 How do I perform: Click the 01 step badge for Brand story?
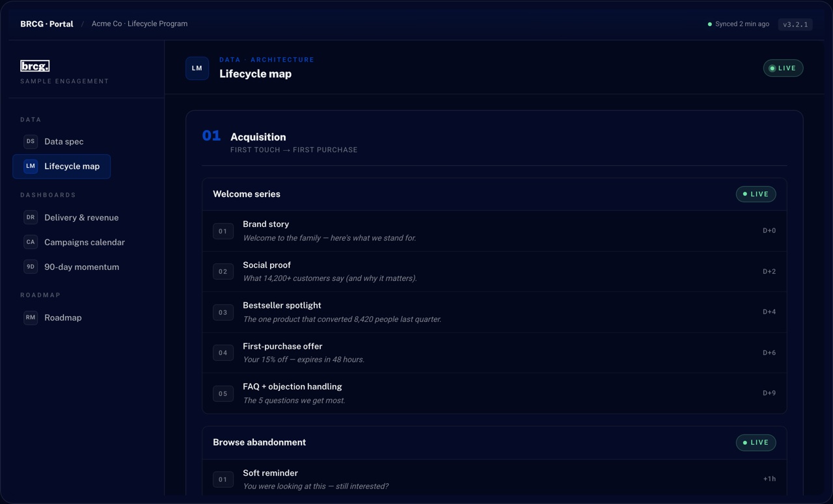click(223, 231)
